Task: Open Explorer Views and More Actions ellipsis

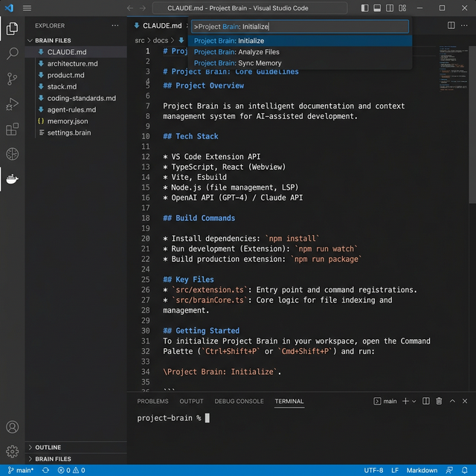Action: point(115,25)
